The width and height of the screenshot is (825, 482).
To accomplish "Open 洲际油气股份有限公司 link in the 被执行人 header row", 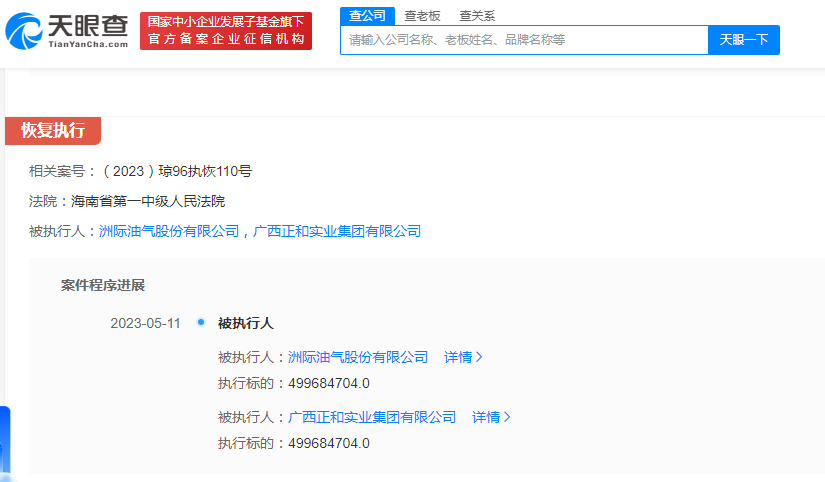I will (x=169, y=231).
